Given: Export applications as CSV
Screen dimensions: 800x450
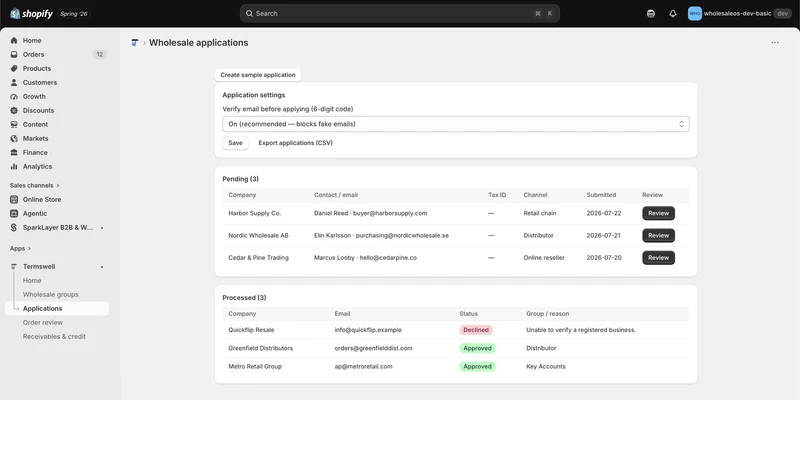Looking at the screenshot, I should click(295, 143).
